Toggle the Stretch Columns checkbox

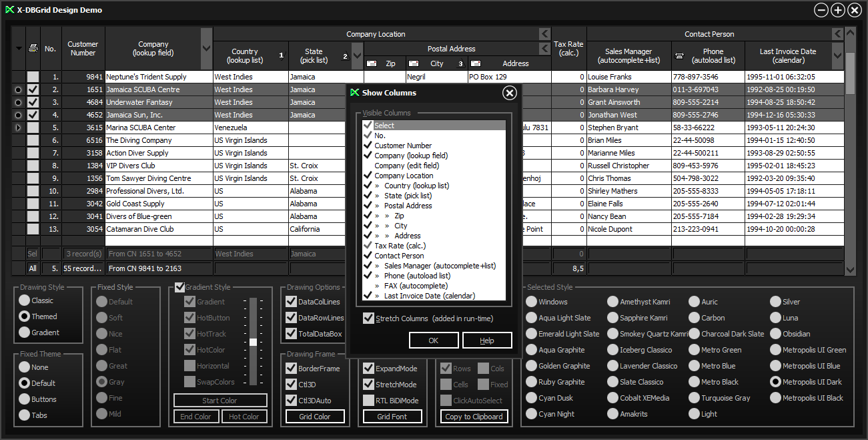(x=368, y=318)
